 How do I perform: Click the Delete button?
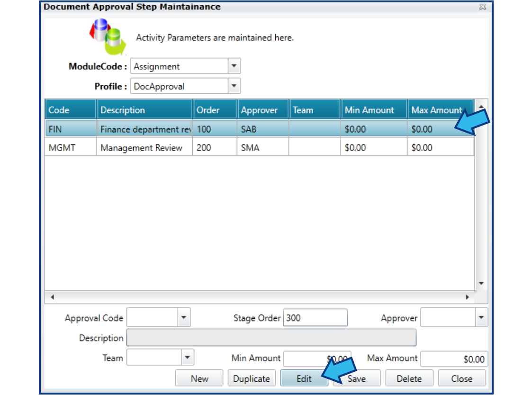click(409, 378)
